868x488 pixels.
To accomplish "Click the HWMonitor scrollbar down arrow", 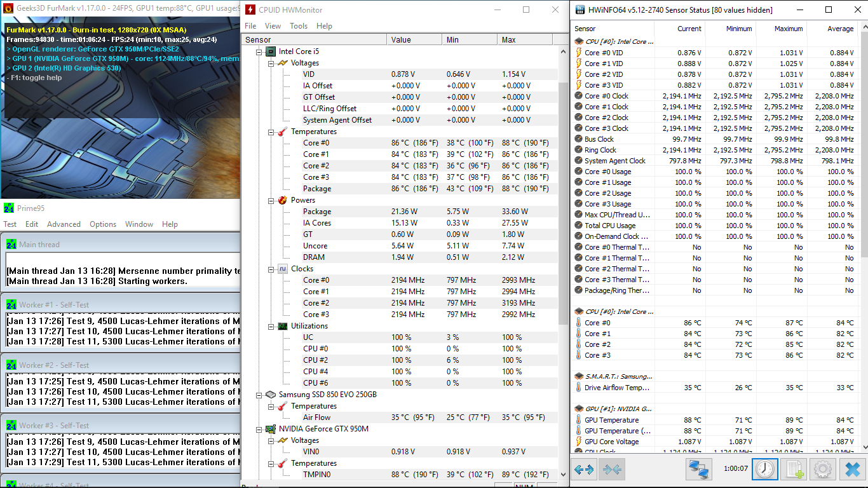I will click(563, 475).
